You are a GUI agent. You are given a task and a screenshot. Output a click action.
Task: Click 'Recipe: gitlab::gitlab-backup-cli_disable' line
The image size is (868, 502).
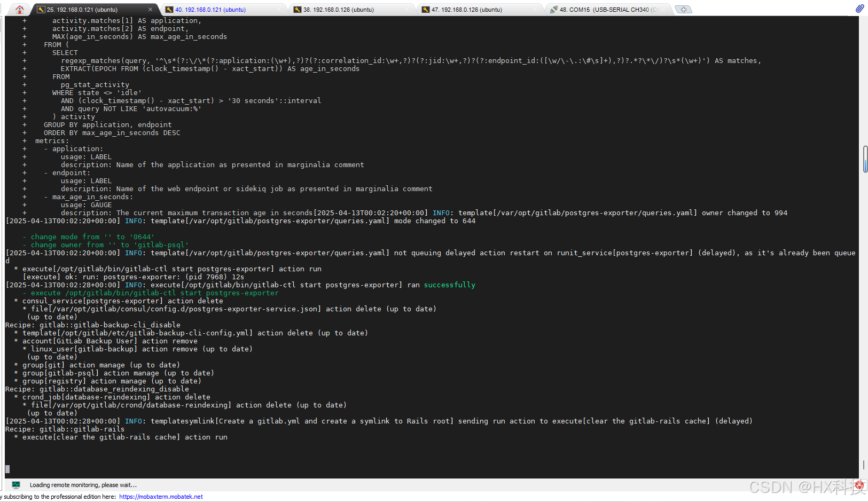coord(92,325)
